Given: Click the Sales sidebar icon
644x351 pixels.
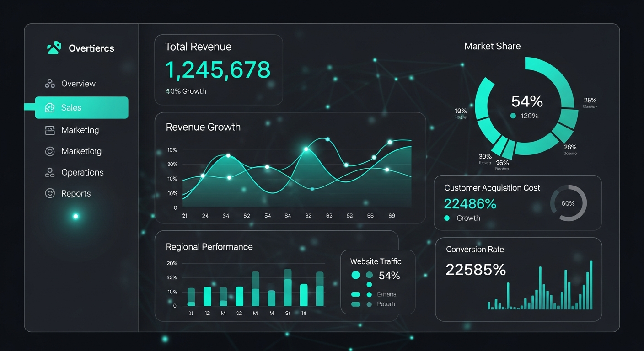Looking at the screenshot, I should pyautogui.click(x=50, y=108).
